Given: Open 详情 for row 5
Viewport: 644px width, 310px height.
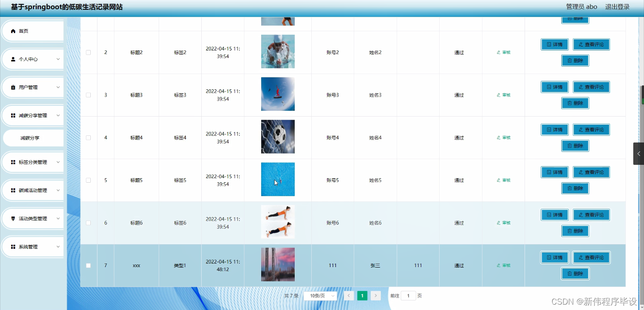Looking at the screenshot, I should click(x=555, y=172).
